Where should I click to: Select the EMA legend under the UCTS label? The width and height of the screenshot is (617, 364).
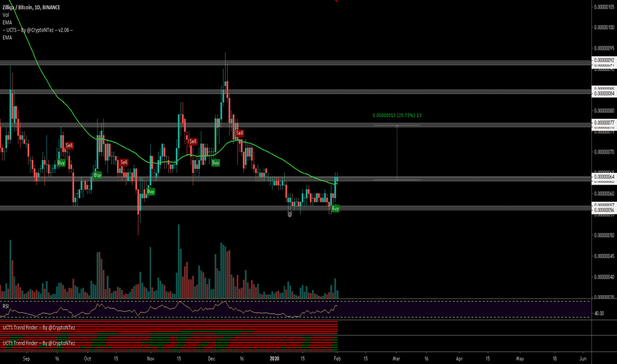tap(7, 37)
